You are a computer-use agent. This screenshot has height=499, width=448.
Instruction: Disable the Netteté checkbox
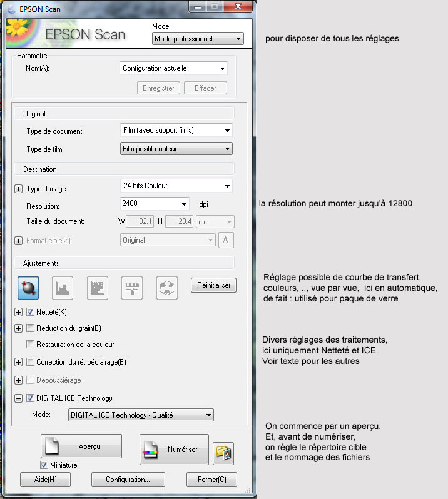coord(30,311)
